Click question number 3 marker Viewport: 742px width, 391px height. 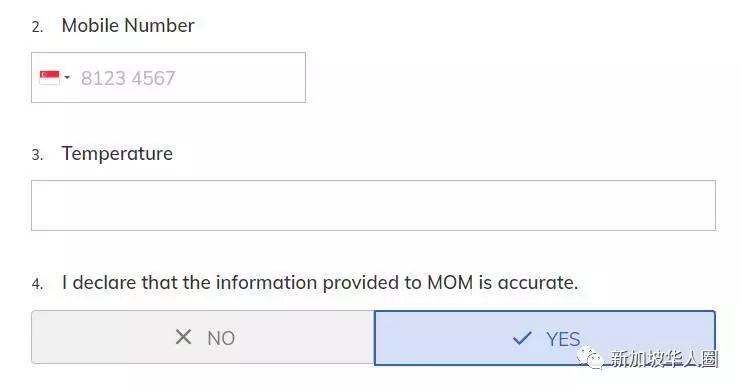pos(37,155)
